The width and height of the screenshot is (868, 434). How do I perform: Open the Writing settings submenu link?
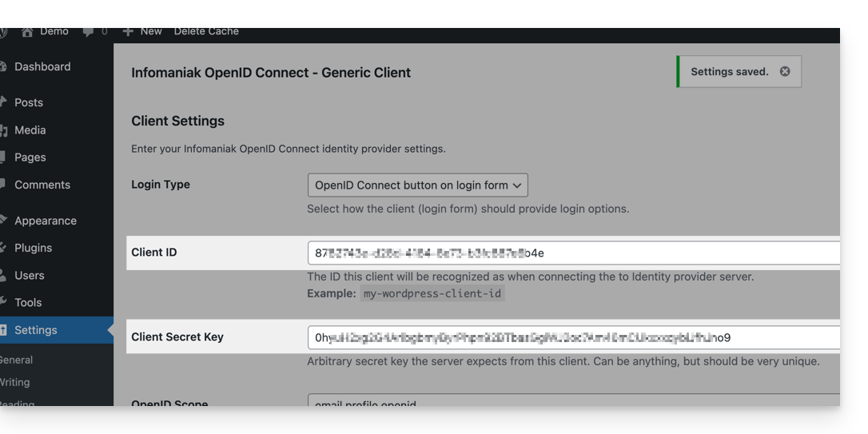point(15,382)
